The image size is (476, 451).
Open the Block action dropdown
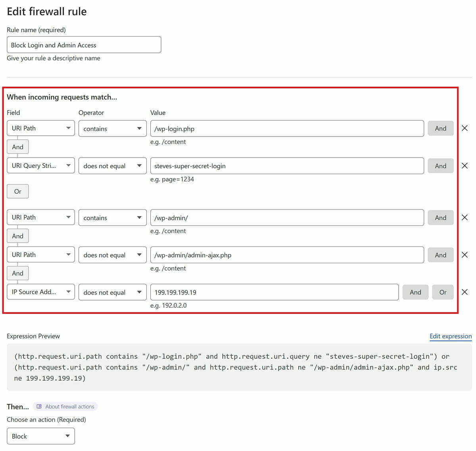[x=41, y=436]
